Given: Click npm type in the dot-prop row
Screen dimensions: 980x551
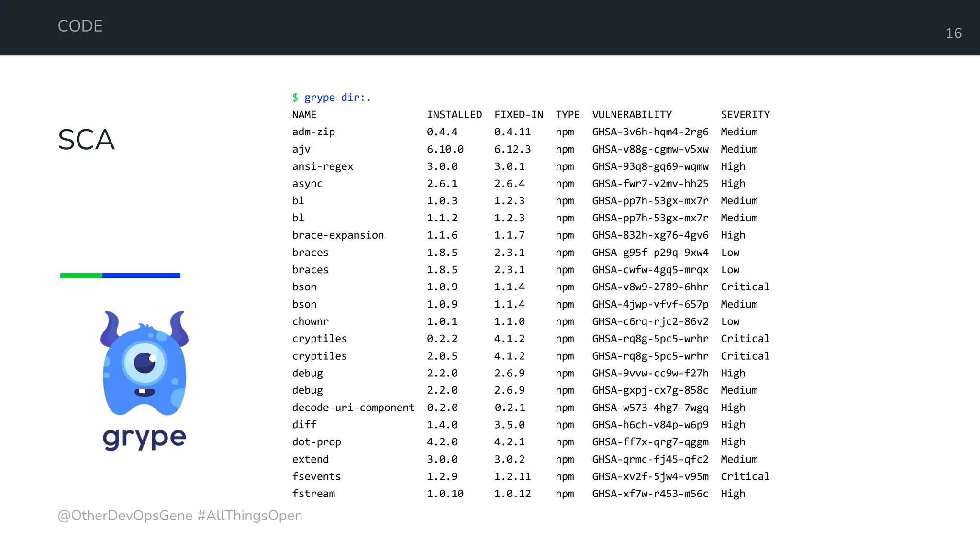Looking at the screenshot, I should tap(565, 442).
